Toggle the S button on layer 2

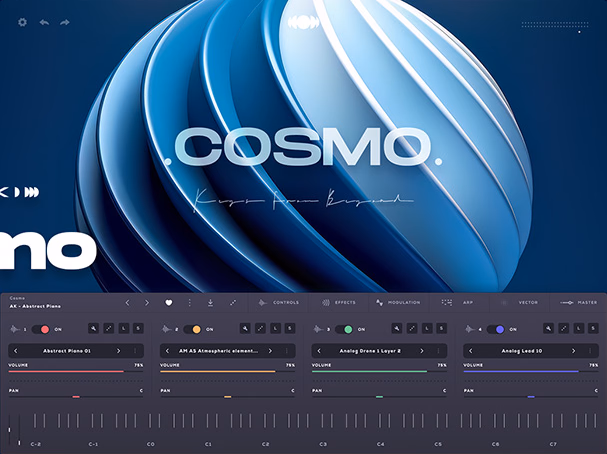click(x=290, y=329)
